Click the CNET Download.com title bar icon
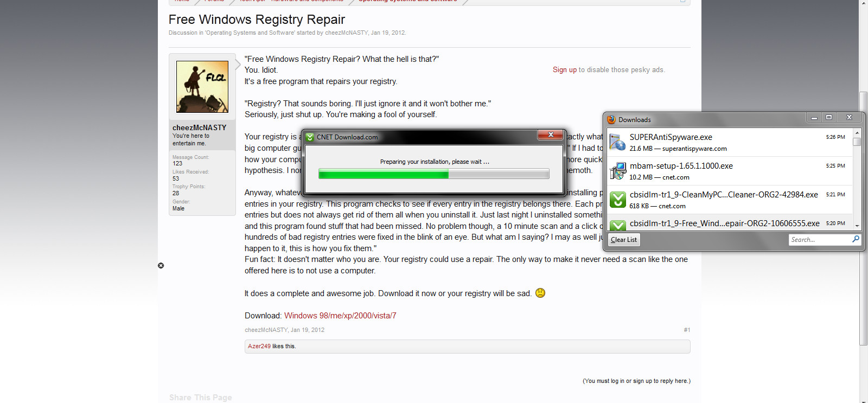 pyautogui.click(x=310, y=137)
